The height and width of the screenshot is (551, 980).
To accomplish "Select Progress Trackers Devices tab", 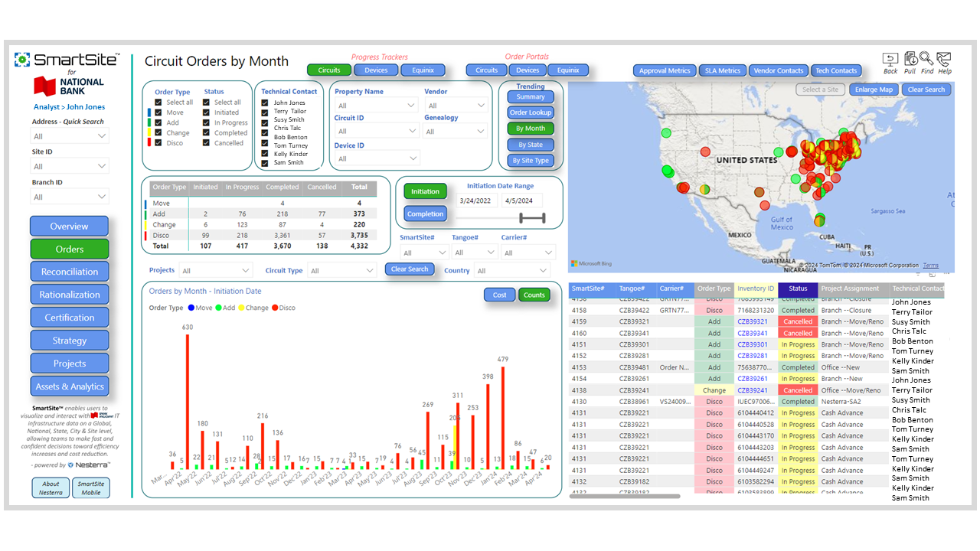I will (376, 70).
